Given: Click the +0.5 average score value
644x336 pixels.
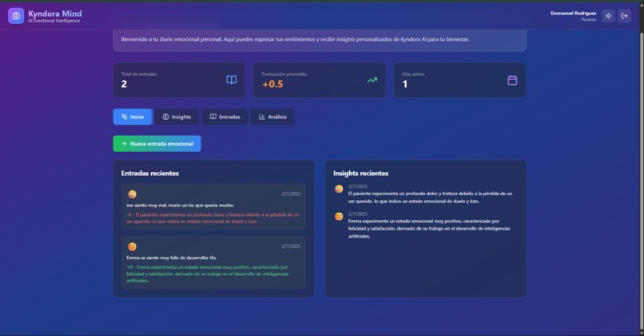Looking at the screenshot, I should click(272, 84).
